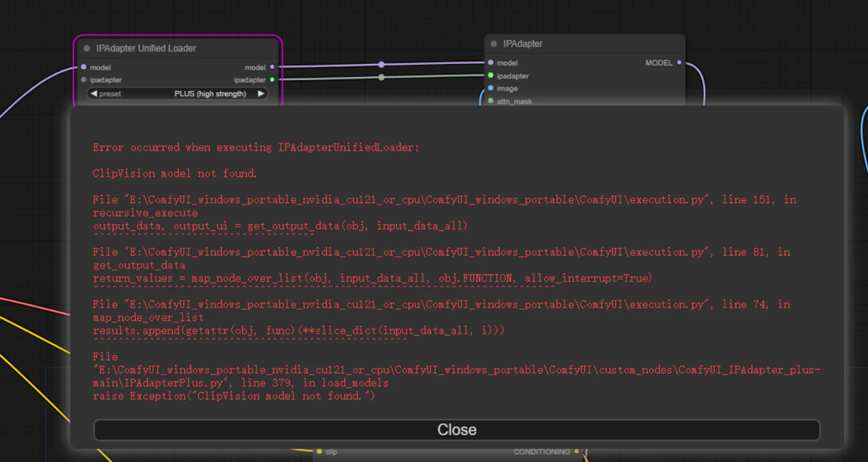Open the PLUS (high strength) preset dropdown
The height and width of the screenshot is (462, 868).
[178, 94]
